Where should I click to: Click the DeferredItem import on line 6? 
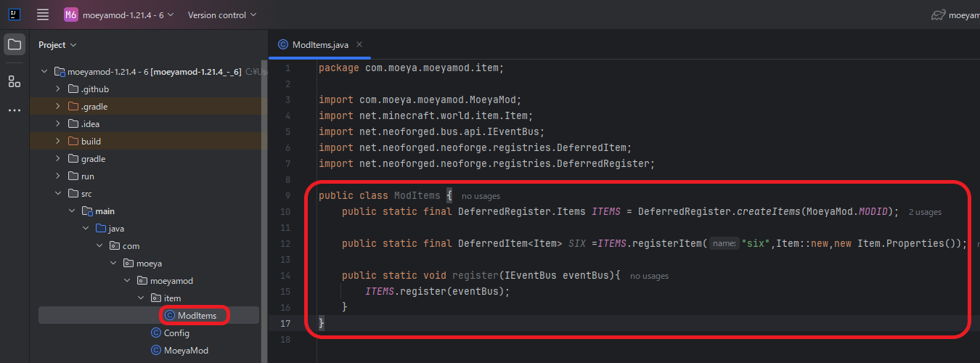(475, 147)
